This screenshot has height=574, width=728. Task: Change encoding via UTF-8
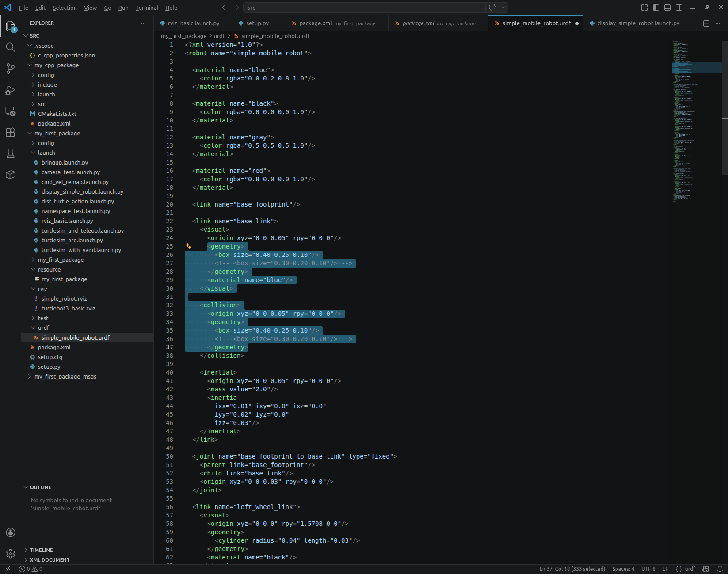coord(648,569)
